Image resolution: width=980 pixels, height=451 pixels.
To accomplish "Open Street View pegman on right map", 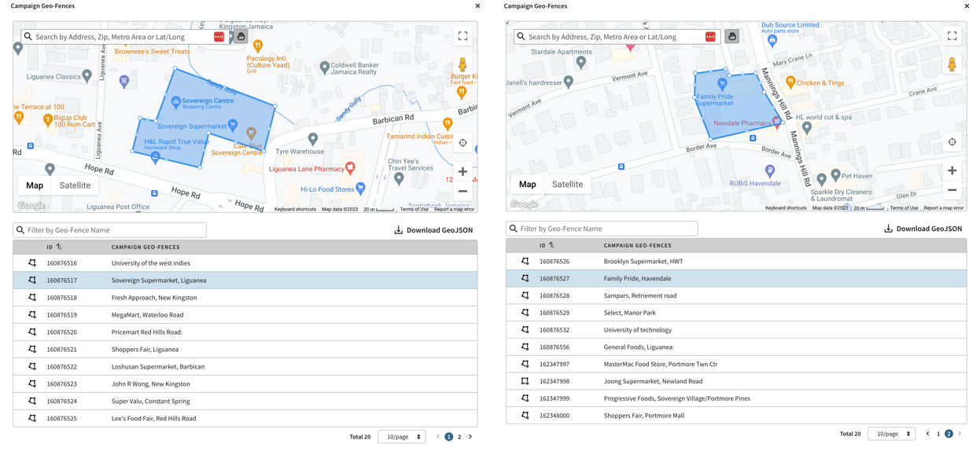I will (x=952, y=64).
